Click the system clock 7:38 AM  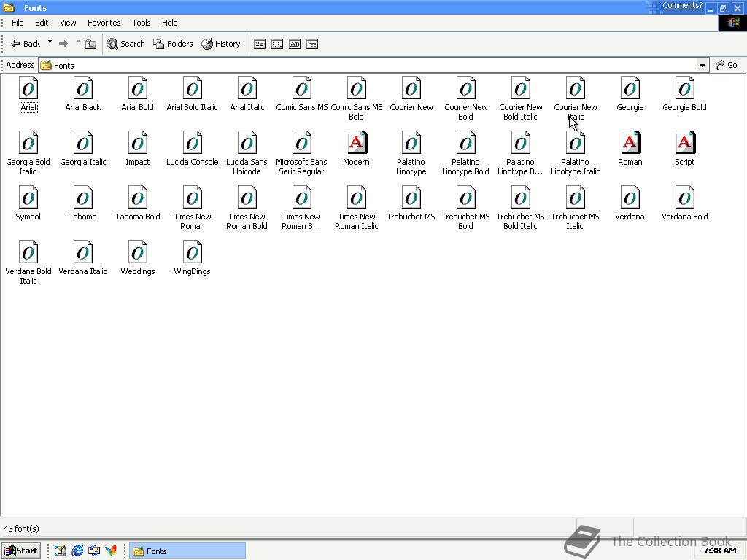[x=720, y=551]
